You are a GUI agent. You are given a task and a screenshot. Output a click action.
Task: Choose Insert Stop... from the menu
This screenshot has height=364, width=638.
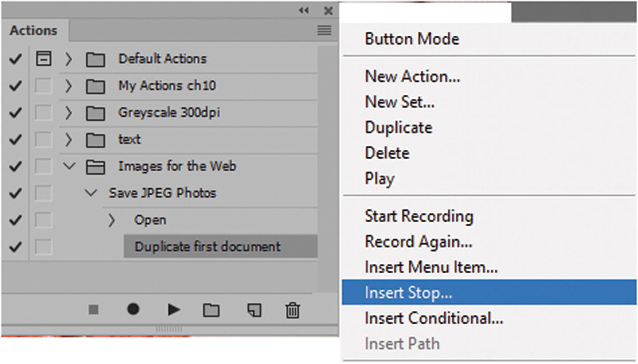tap(408, 293)
